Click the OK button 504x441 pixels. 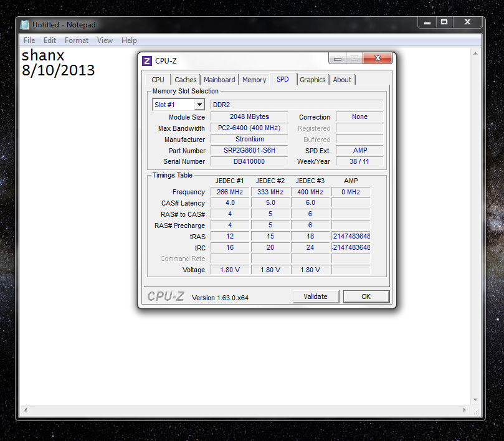click(366, 296)
